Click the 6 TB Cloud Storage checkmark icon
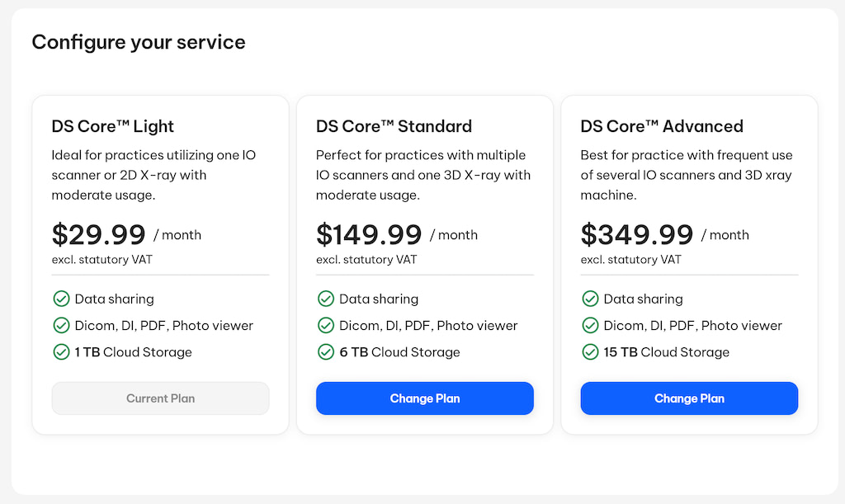 point(325,351)
